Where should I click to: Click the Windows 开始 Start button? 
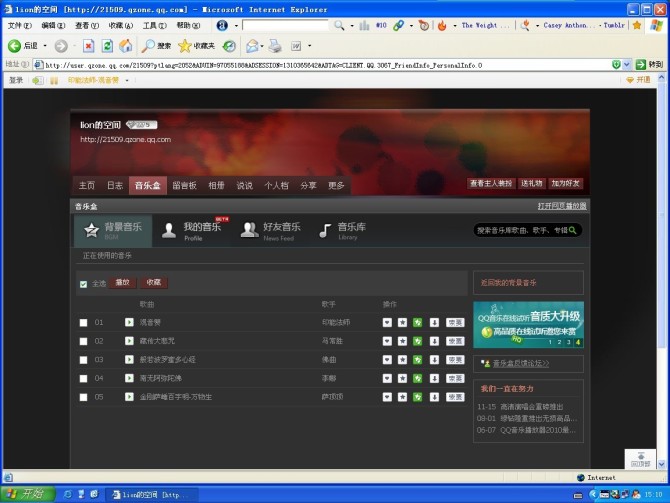pyautogui.click(x=28, y=494)
